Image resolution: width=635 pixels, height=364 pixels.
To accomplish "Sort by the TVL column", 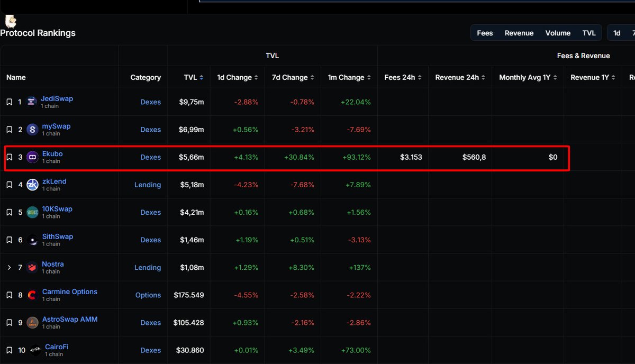I will click(194, 77).
